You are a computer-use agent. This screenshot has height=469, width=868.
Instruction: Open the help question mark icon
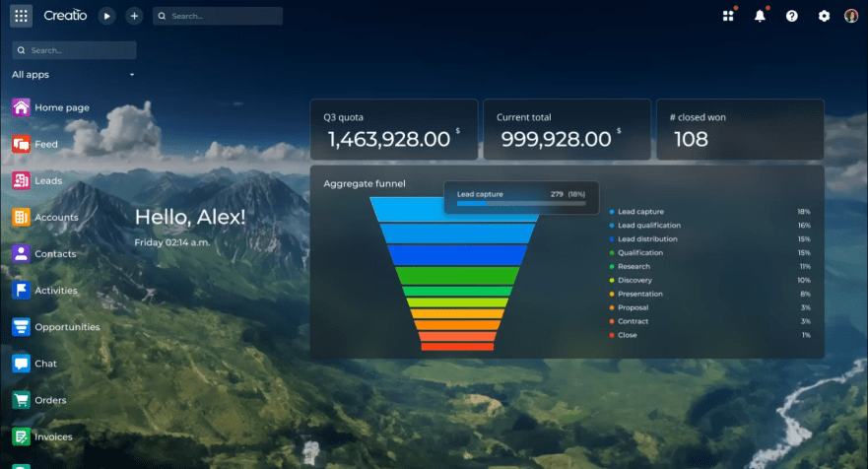(791, 16)
